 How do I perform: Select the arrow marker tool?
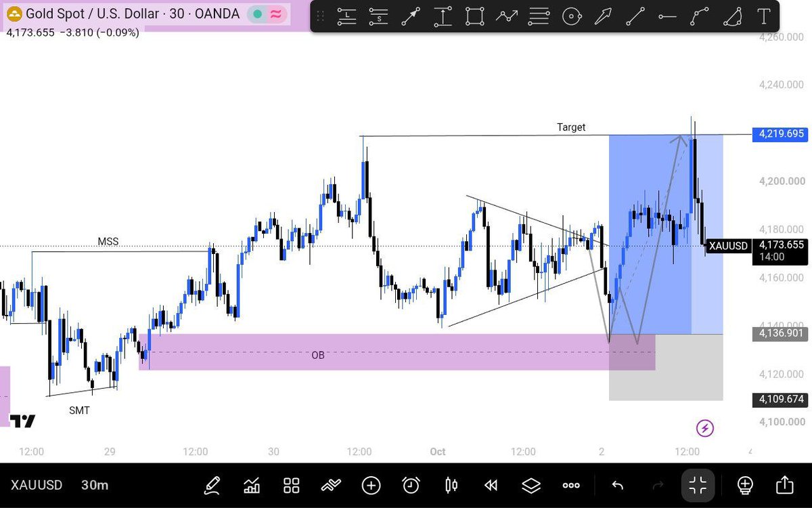point(604,17)
